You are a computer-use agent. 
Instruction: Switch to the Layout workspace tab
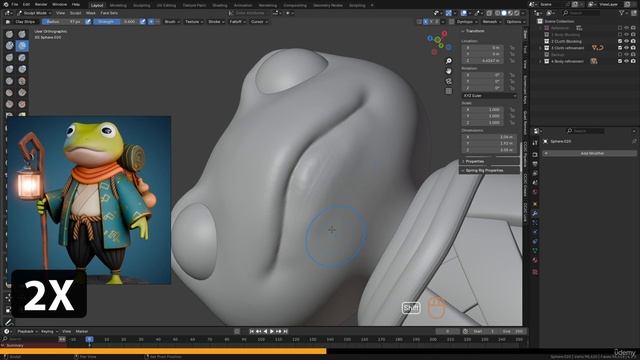coord(97,5)
